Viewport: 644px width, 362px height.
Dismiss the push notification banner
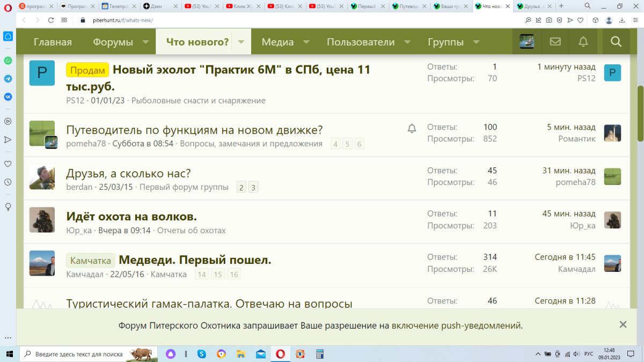point(623,324)
